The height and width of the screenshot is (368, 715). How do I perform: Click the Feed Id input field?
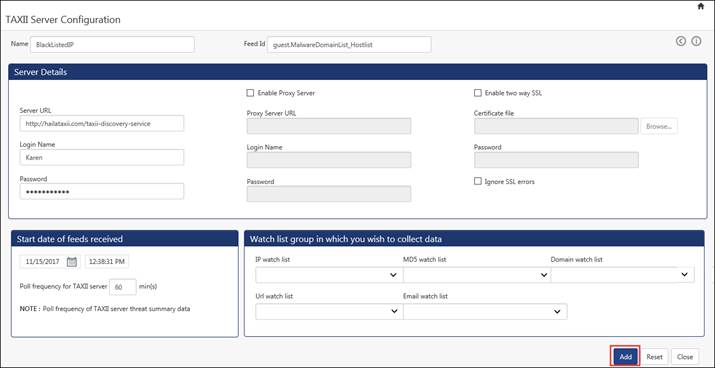coord(349,45)
